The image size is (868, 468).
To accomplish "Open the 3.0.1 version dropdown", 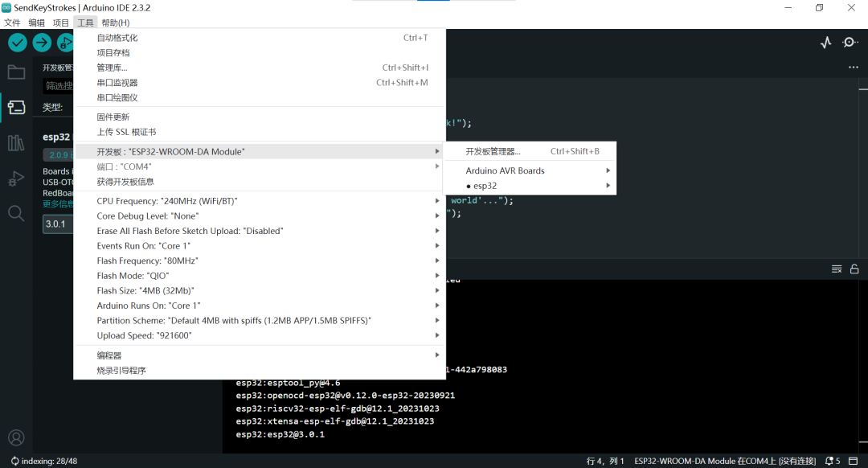I will pos(56,222).
